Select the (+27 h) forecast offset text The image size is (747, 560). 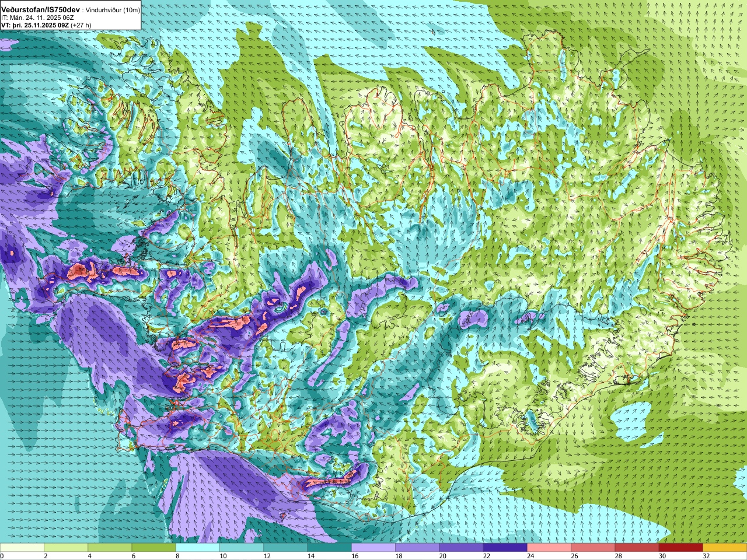pyautogui.click(x=81, y=25)
